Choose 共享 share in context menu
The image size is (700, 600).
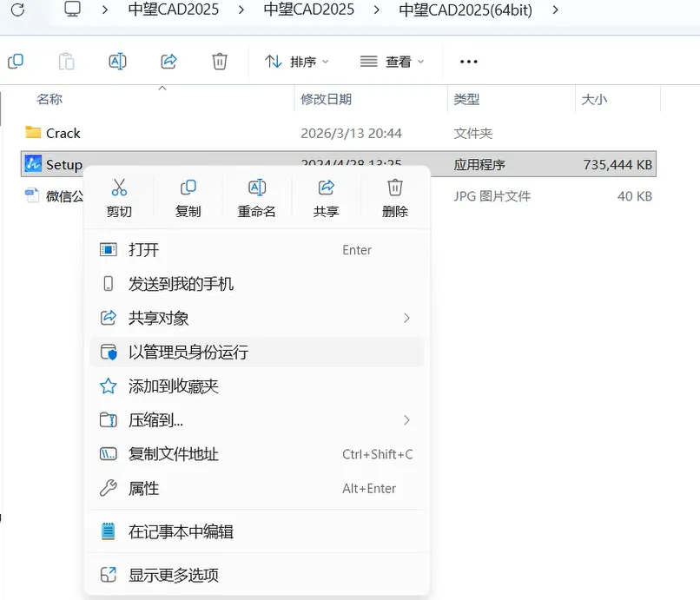coord(326,198)
